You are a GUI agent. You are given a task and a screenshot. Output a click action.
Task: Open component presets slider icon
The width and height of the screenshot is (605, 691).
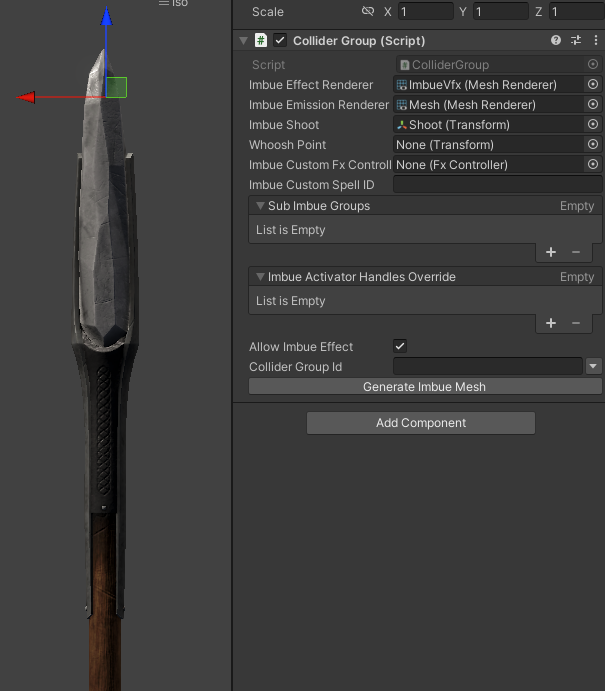(x=576, y=41)
